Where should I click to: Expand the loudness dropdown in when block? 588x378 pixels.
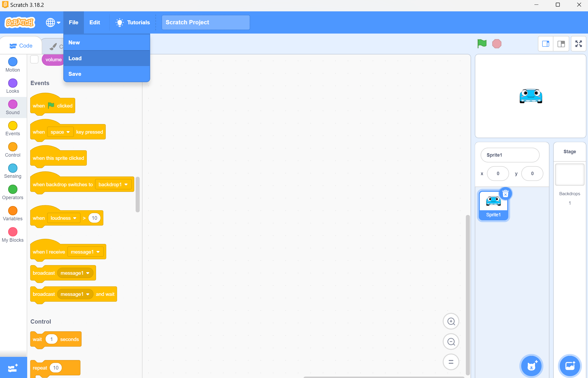pos(64,218)
